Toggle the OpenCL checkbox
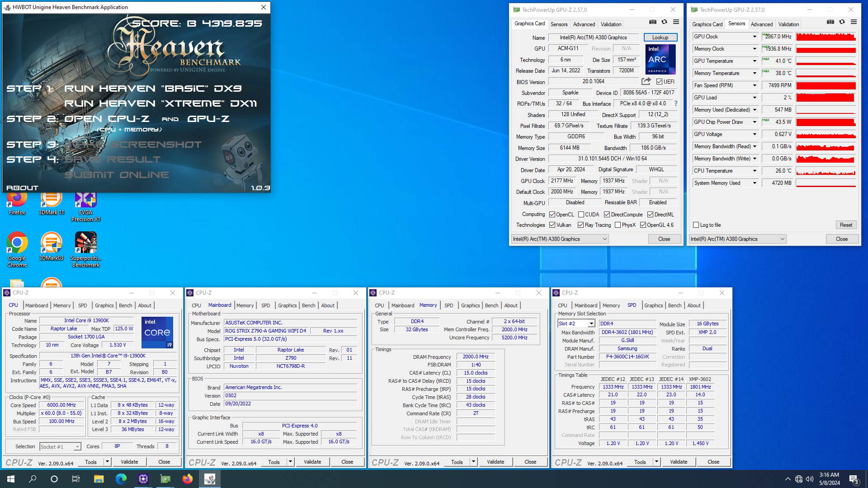Image resolution: width=868 pixels, height=488 pixels. [x=552, y=215]
